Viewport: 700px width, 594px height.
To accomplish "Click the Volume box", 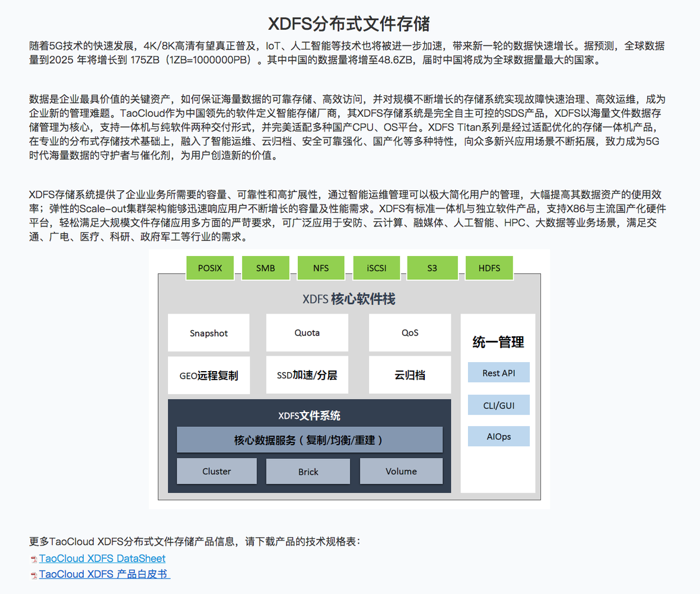I will (401, 471).
